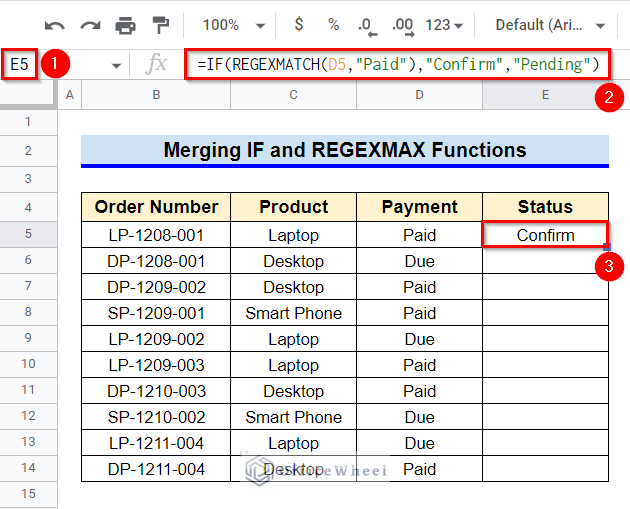Screen dimensions: 630x509
Task: Open the 100% zoom dropdown
Action: click(x=233, y=25)
